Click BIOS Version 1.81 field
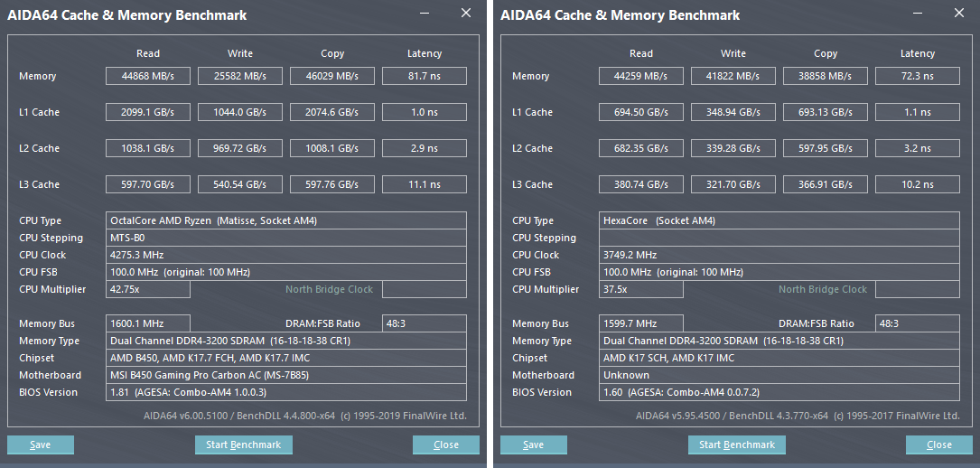 pyautogui.click(x=286, y=392)
